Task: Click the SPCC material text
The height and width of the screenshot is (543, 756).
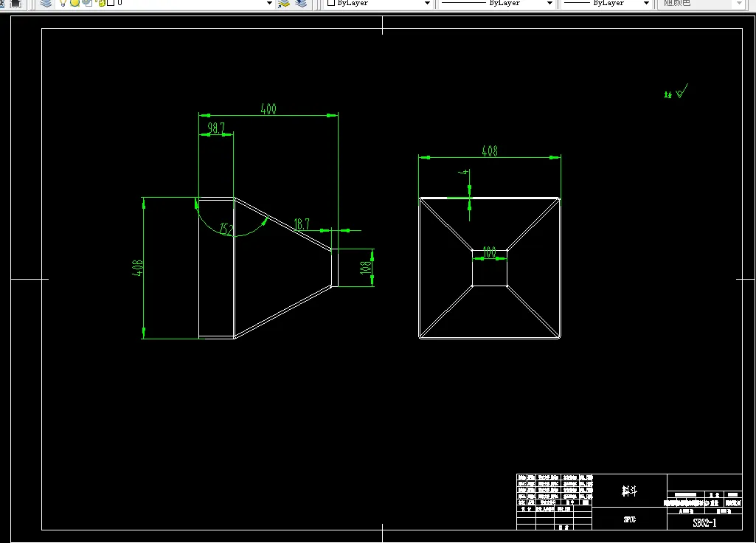Action: coord(630,519)
